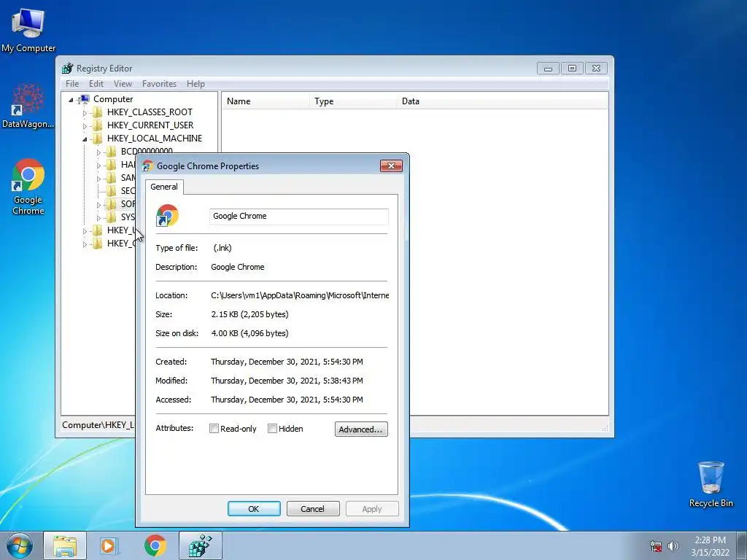This screenshot has height=560, width=747.
Task: Close the Google Chrome Properties dialog
Action: click(x=391, y=166)
